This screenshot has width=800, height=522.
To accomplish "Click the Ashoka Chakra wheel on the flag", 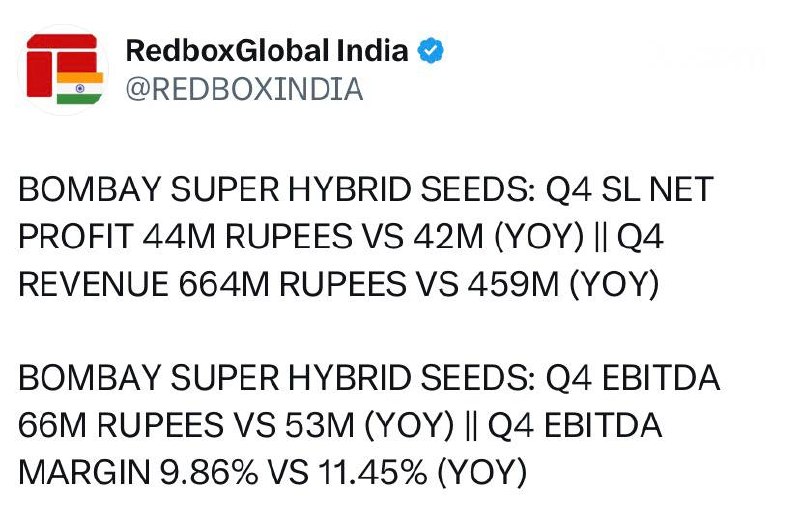I will coord(80,88).
